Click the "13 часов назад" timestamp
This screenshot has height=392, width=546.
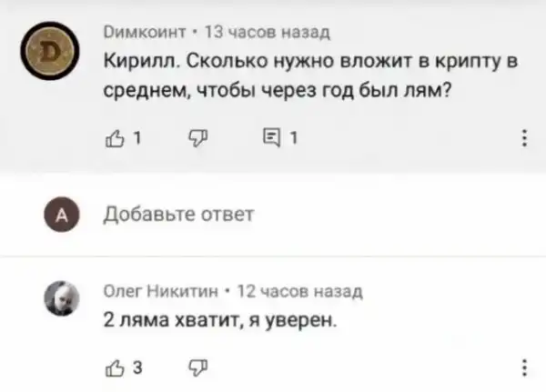(258, 34)
